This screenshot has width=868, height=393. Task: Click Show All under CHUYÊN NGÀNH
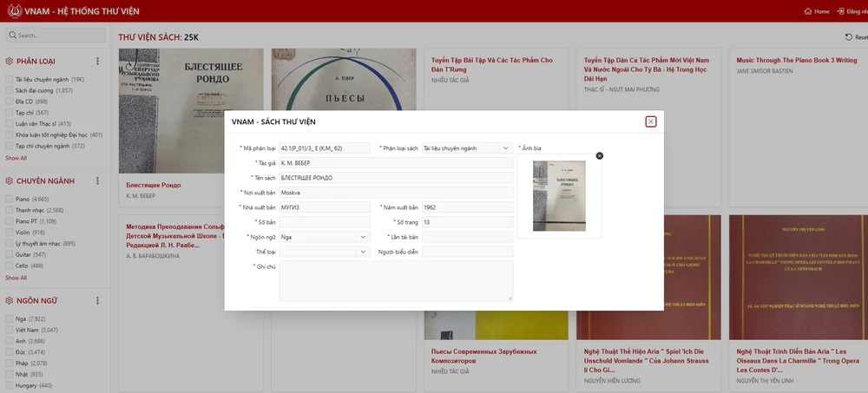point(16,278)
